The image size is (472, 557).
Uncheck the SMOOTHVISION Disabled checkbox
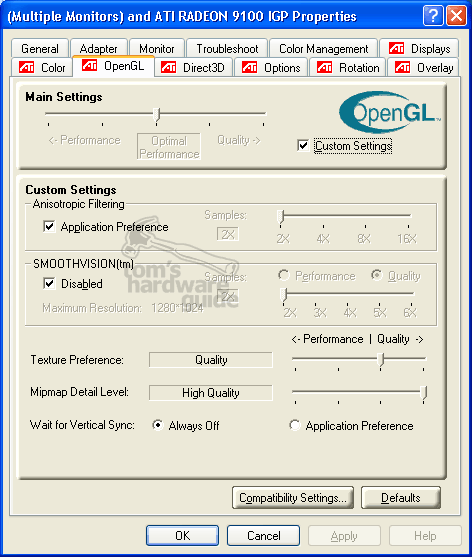(x=49, y=283)
